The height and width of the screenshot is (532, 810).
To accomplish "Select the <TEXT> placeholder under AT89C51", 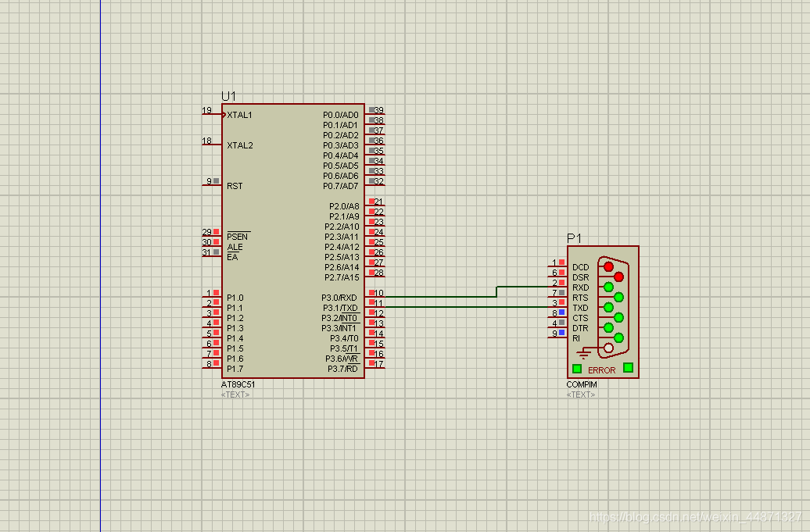I will [x=235, y=395].
